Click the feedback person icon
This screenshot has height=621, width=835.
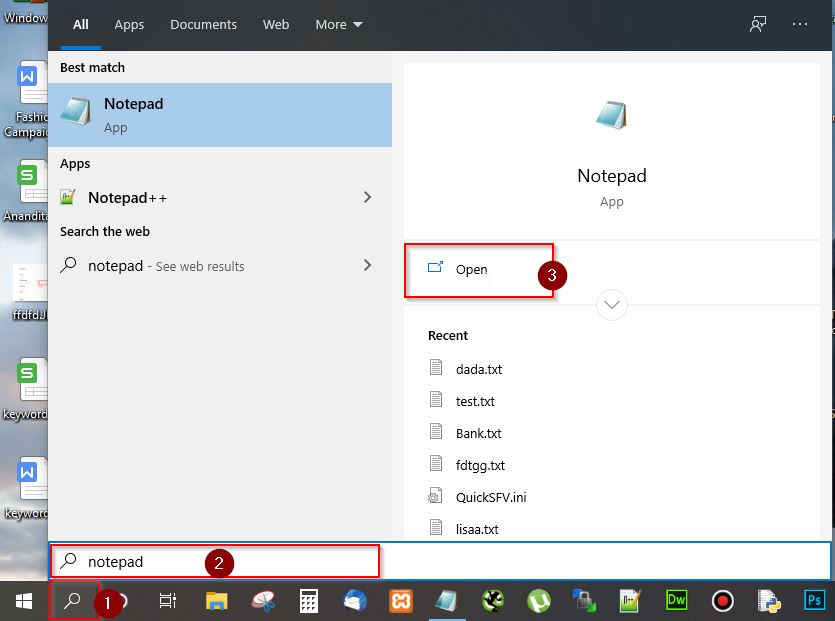pos(758,24)
